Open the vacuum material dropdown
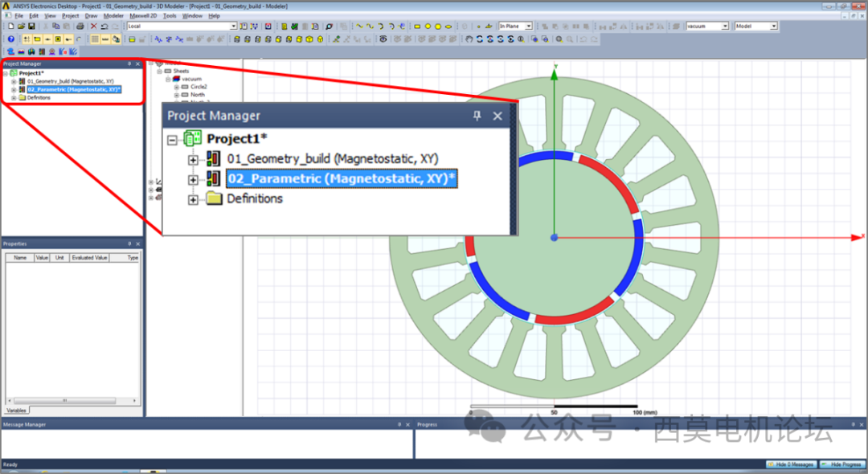This screenshot has width=868, height=474. click(725, 27)
